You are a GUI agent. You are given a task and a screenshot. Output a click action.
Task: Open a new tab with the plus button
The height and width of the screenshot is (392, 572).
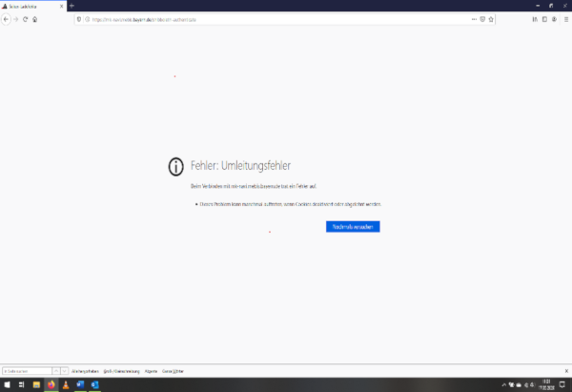[x=71, y=6]
